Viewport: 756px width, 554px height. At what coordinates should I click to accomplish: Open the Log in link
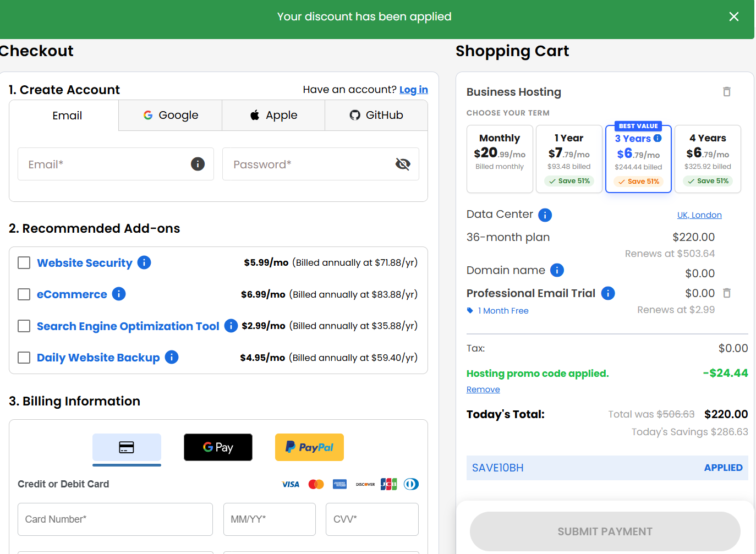pos(414,90)
